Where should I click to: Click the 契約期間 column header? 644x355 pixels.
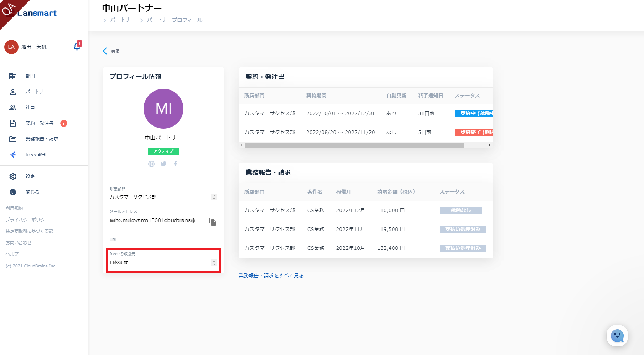(x=316, y=96)
